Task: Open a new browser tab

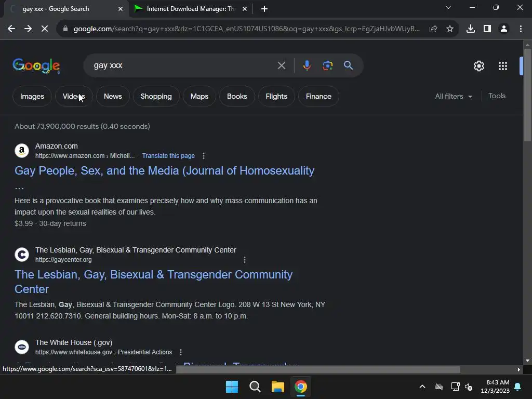Action: [264, 9]
